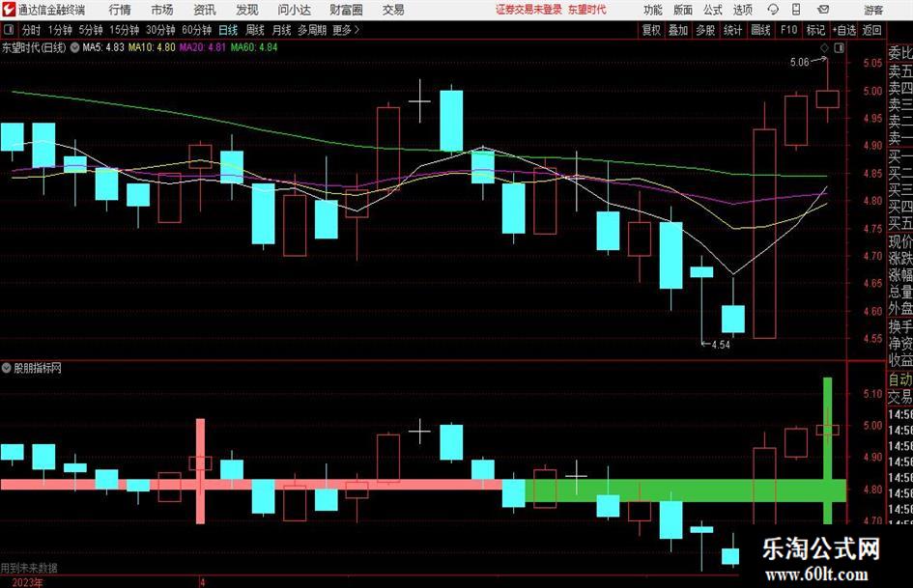Click the red 东望时代 stock name
The image size is (913, 588).
[587, 10]
